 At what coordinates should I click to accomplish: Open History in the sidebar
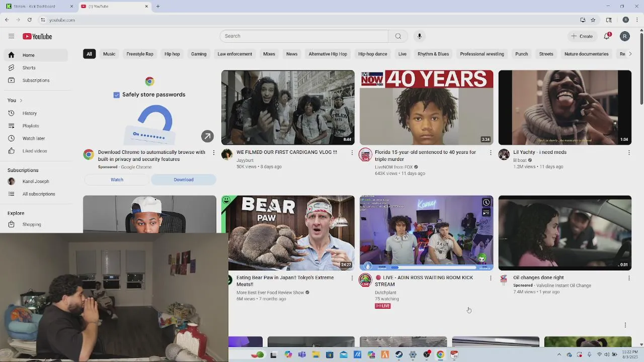pos(35,113)
